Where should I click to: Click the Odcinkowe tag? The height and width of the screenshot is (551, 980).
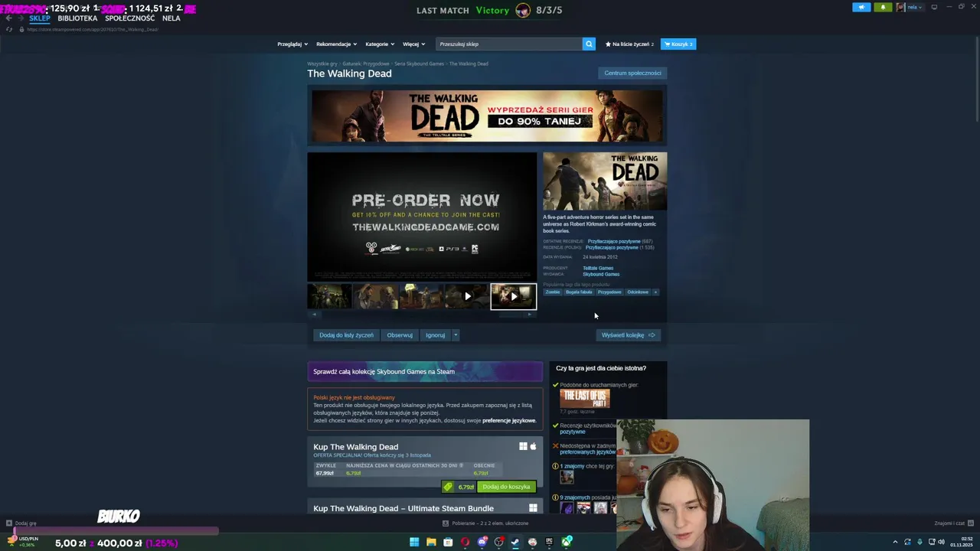(638, 292)
